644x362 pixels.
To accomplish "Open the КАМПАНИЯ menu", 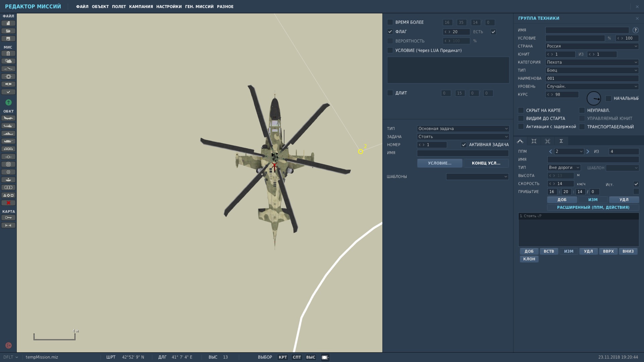I will [x=141, y=7].
